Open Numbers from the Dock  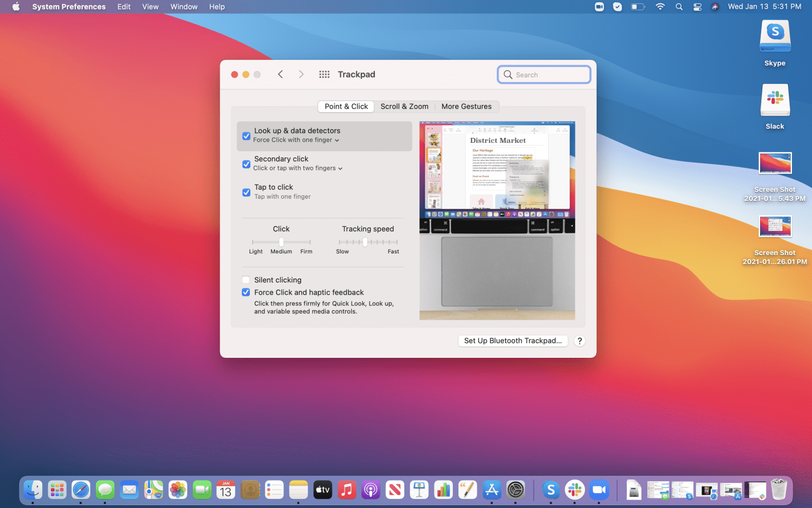[x=443, y=490]
